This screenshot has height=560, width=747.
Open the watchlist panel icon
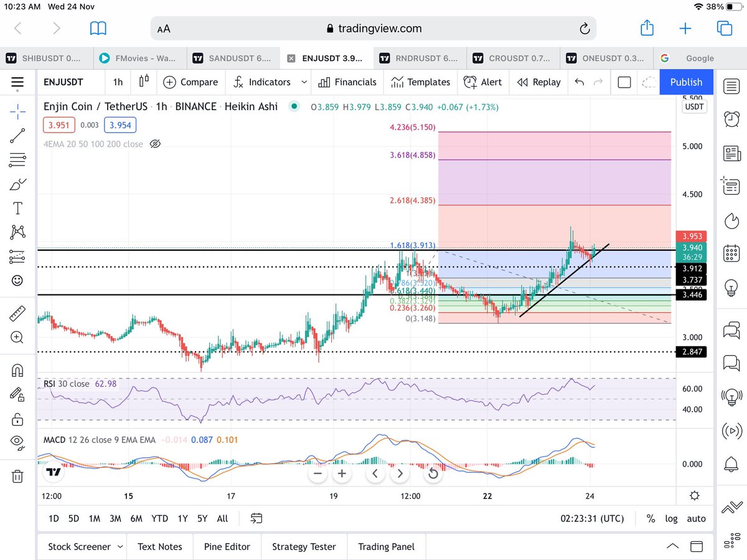731,86
